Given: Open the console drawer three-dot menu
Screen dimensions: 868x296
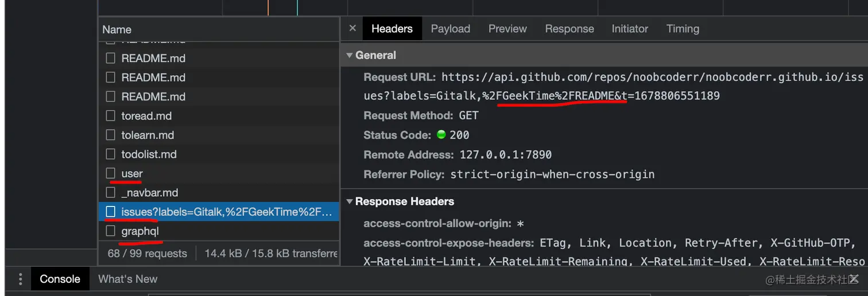Looking at the screenshot, I should (20, 279).
